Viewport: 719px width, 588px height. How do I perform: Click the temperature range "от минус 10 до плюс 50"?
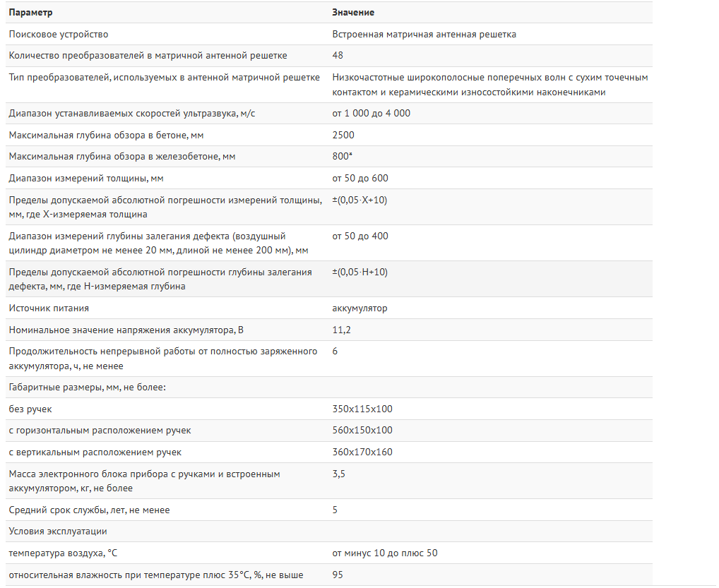[x=384, y=553]
